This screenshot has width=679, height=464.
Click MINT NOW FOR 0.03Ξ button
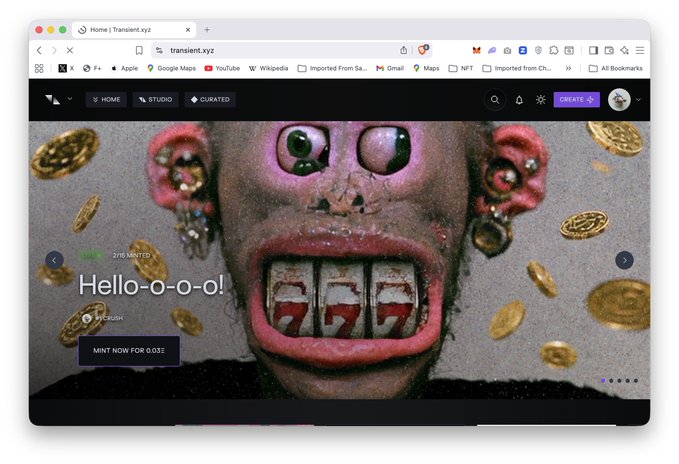tap(129, 351)
